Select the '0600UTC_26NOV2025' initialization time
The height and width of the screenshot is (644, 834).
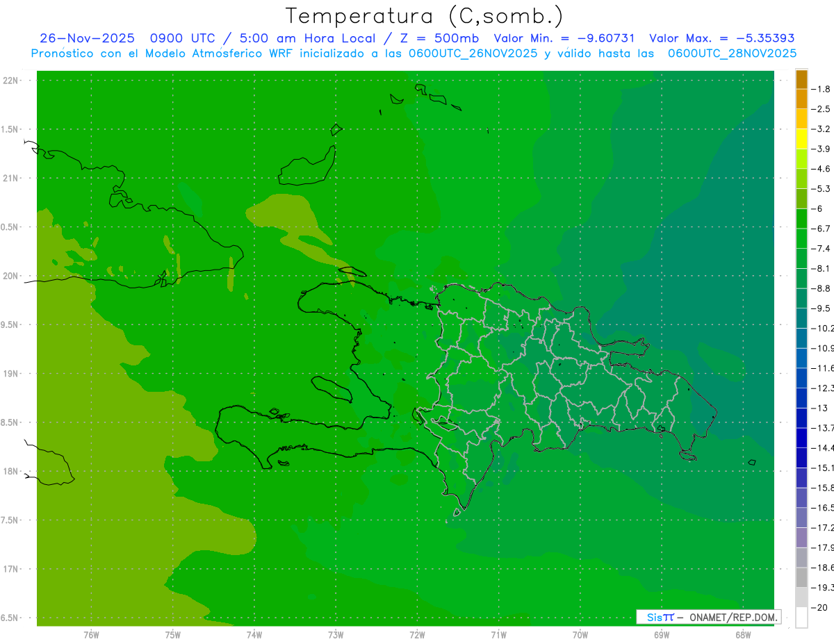[472, 53]
